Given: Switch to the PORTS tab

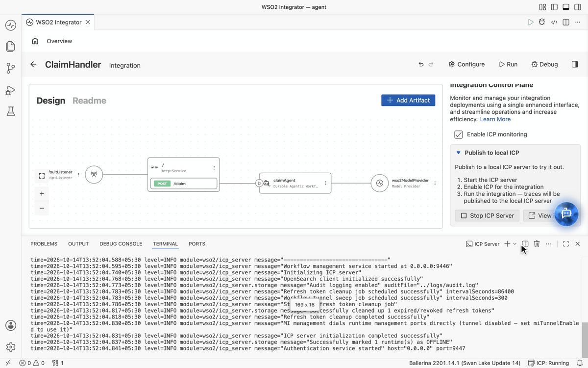Looking at the screenshot, I should click(197, 244).
